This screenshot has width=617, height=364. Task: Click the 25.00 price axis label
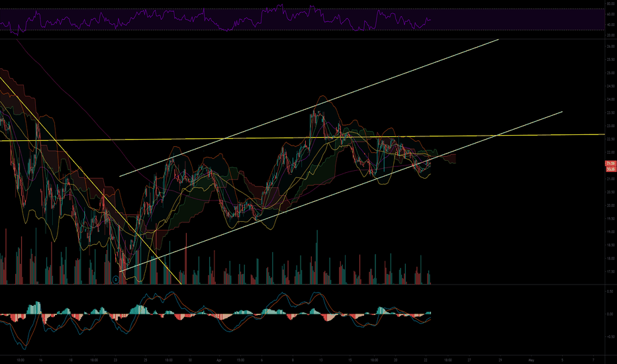610,73
